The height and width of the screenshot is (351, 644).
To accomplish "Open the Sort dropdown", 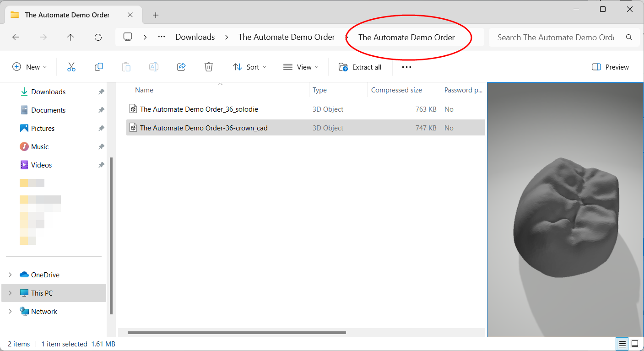I will pos(249,67).
